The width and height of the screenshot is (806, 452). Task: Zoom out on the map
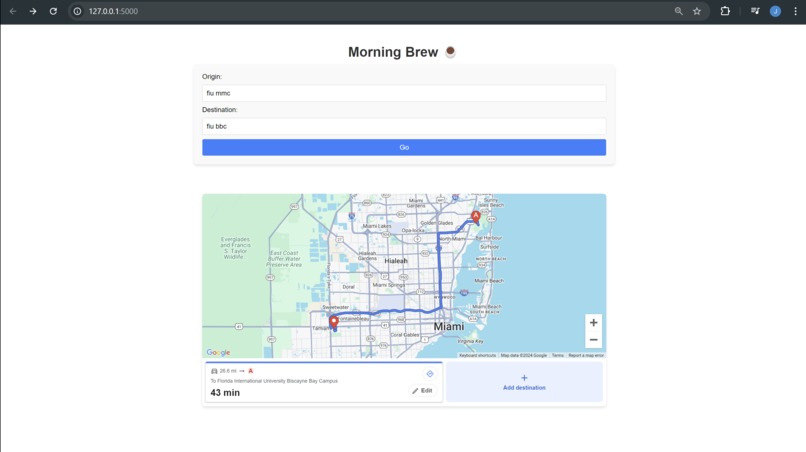pyautogui.click(x=593, y=340)
